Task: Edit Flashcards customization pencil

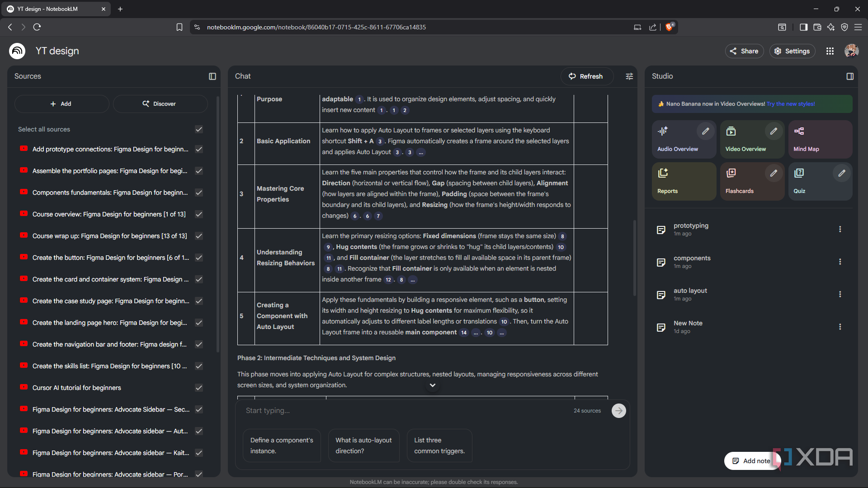Action: coord(774,173)
